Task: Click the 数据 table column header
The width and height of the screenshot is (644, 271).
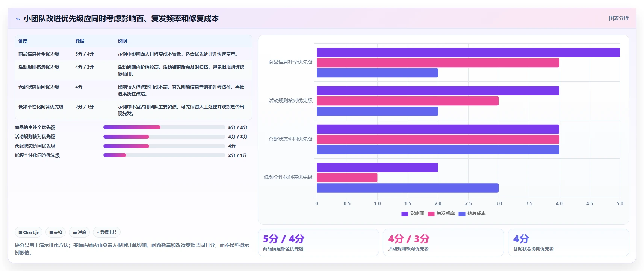Action: pyautogui.click(x=80, y=41)
